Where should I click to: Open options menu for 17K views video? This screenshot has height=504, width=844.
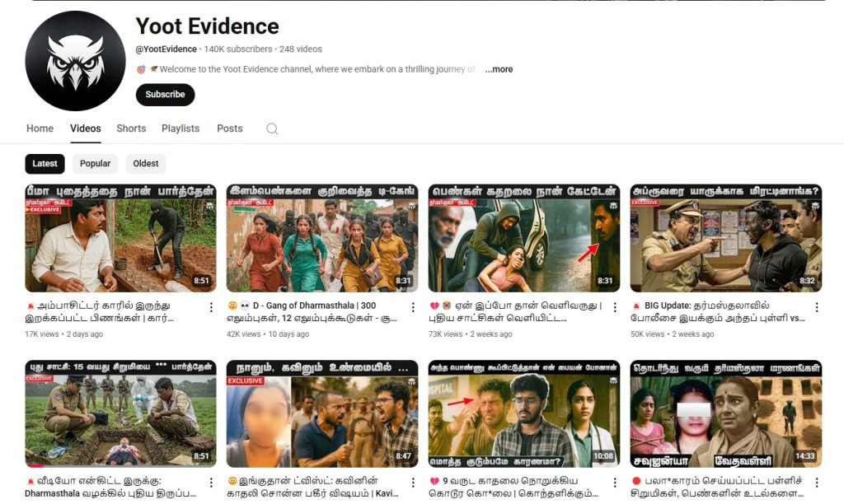tap(211, 307)
